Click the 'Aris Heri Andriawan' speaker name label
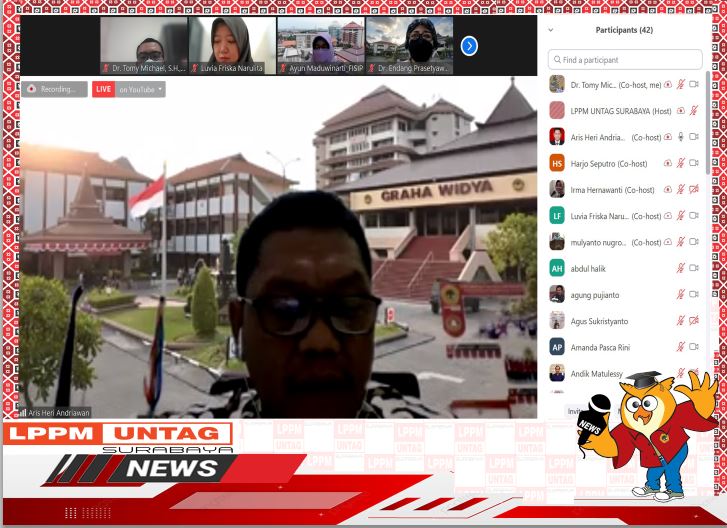 pyautogui.click(x=59, y=413)
